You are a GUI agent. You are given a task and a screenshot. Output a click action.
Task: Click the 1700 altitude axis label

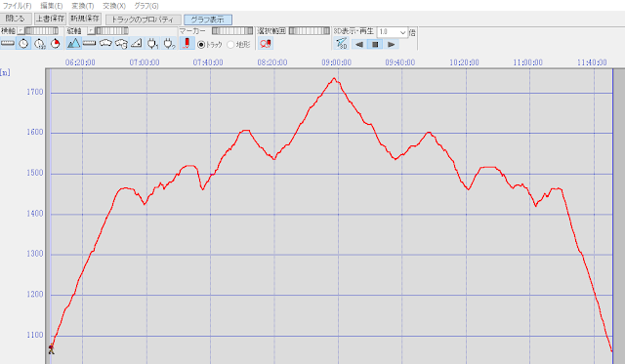click(x=35, y=92)
